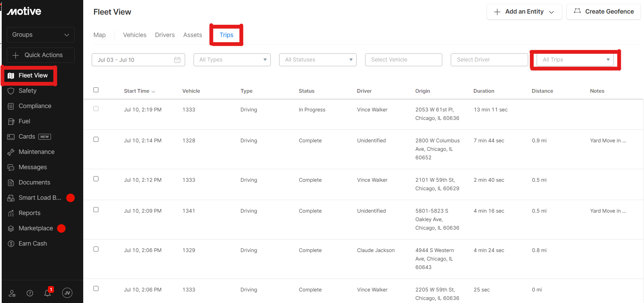Click the NEW badge beside Cards
The image size is (644, 303).
45,137
